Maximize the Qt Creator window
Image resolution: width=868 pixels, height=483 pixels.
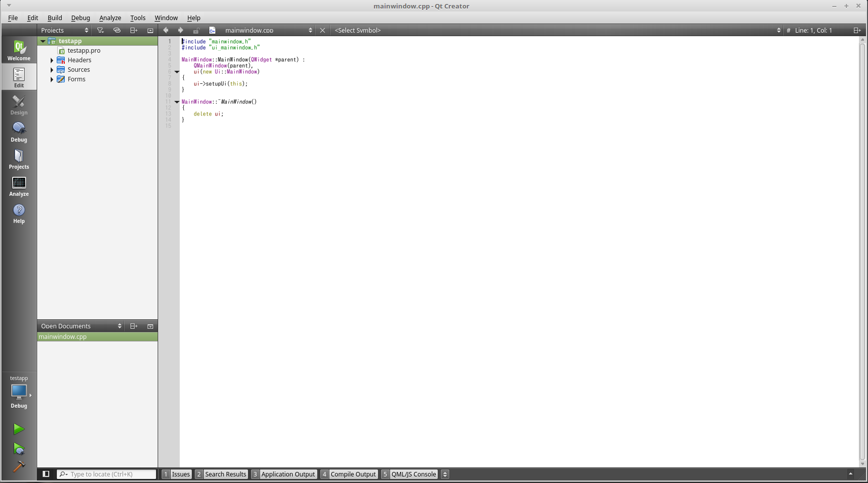(846, 6)
